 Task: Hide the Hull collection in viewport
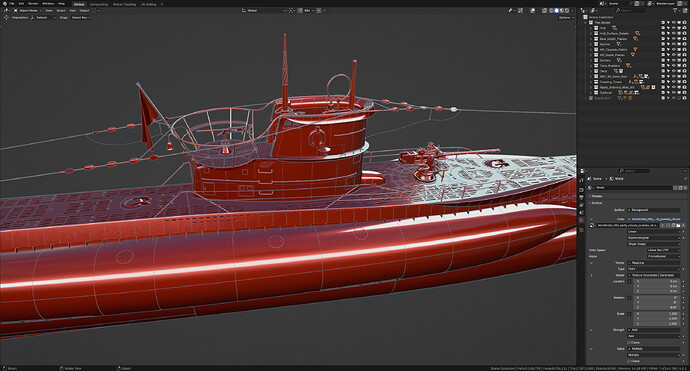674,28
